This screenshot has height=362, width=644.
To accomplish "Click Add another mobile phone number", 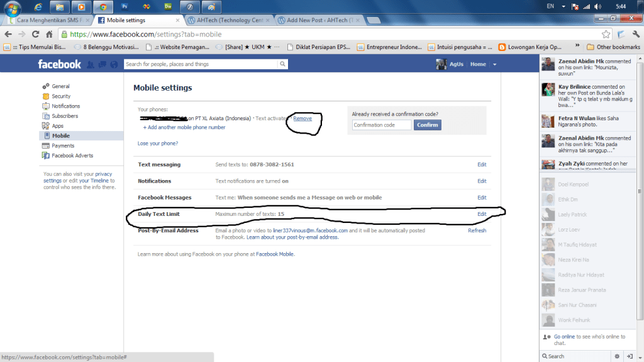I will (184, 128).
